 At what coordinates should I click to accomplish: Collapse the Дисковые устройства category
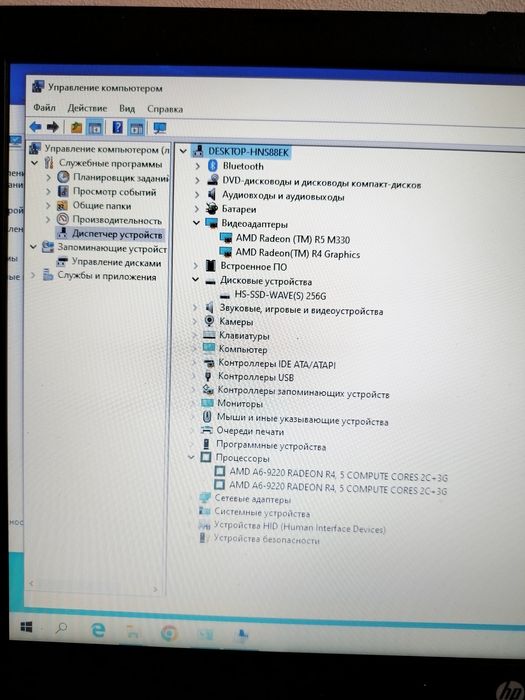[x=195, y=279]
